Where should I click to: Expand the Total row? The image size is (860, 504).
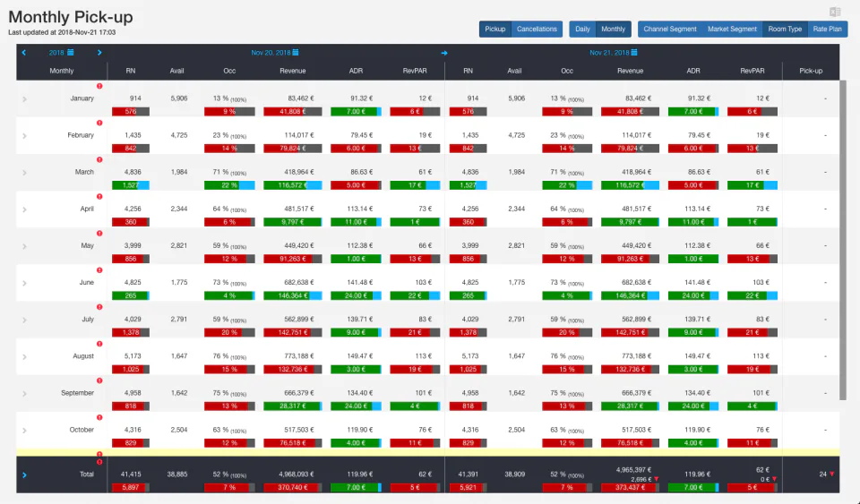(x=24, y=475)
